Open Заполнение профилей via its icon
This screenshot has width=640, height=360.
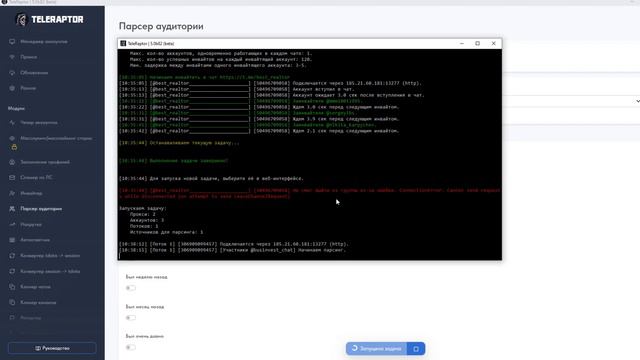tap(12, 162)
